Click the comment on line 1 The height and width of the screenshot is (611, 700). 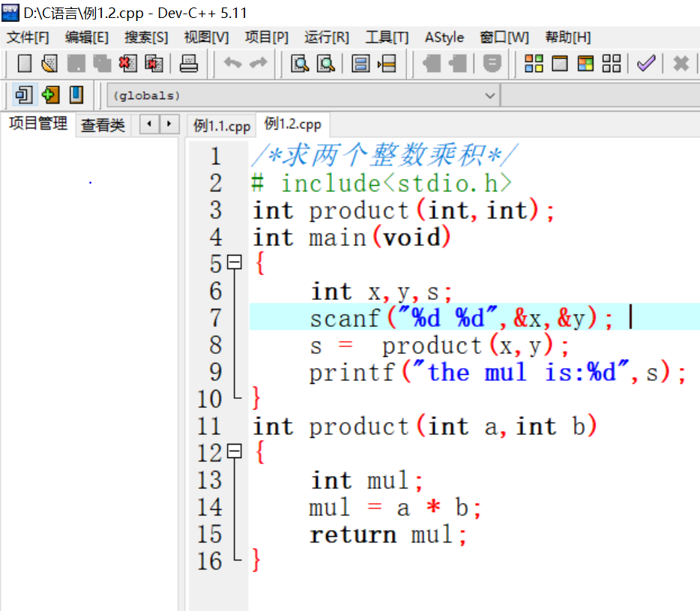(384, 155)
